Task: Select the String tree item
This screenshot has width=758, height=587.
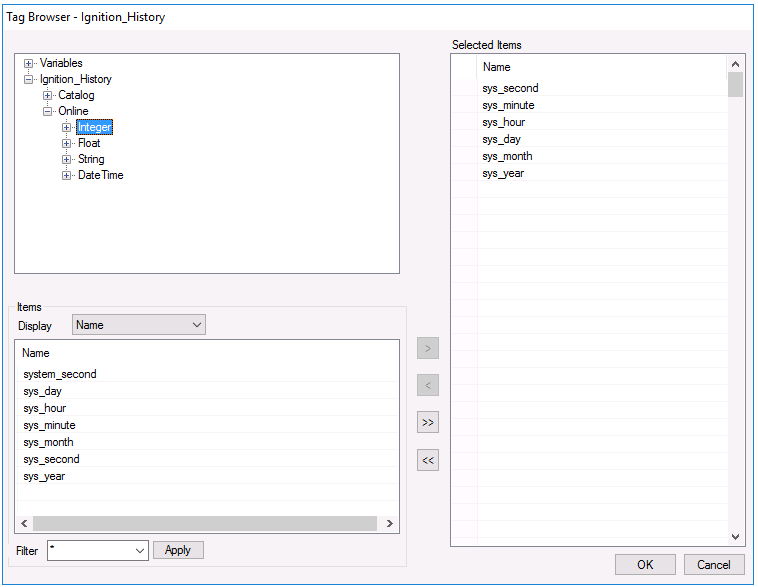Action: tap(91, 159)
